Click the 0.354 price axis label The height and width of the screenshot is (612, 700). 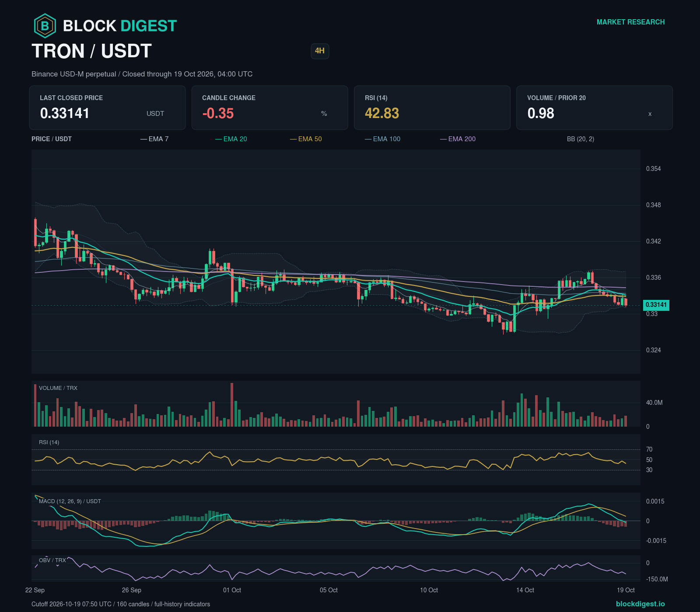click(x=653, y=169)
